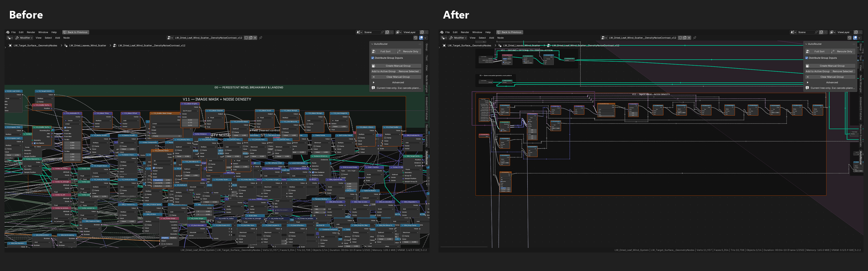
Task: Click duplicate node tree icon in After header
Action: point(684,38)
